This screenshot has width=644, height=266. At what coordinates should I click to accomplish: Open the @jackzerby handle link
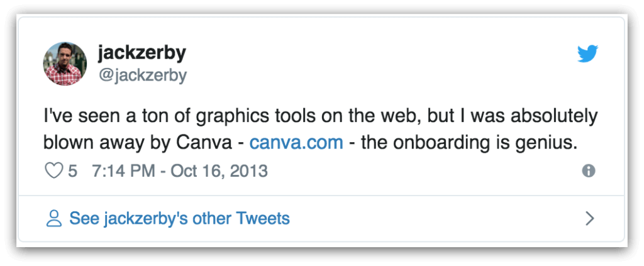(x=142, y=75)
